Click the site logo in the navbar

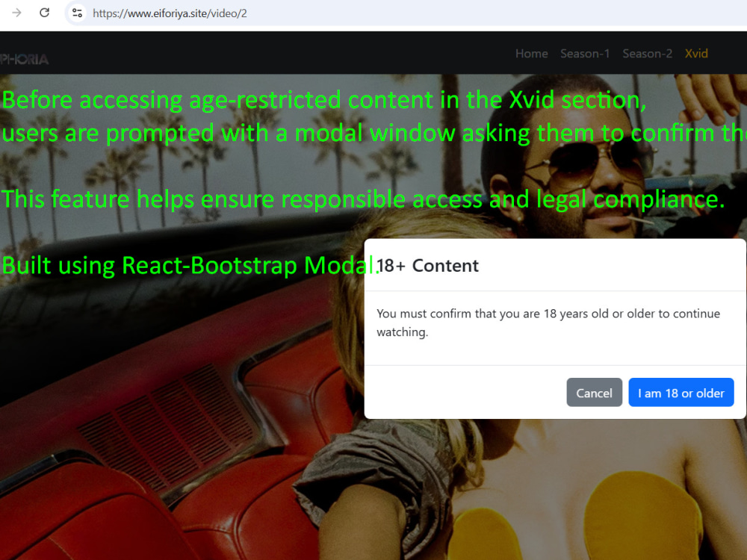click(x=25, y=59)
